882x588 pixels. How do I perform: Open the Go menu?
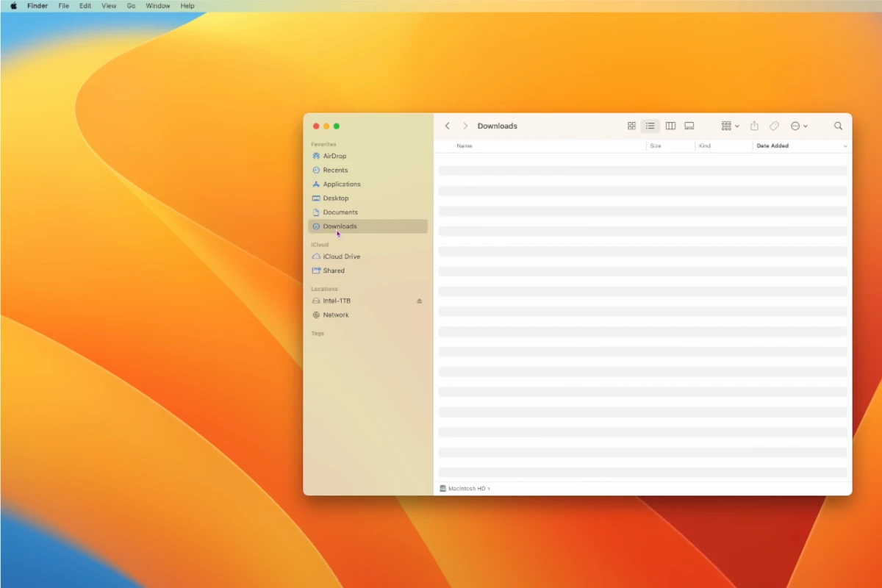coord(131,6)
